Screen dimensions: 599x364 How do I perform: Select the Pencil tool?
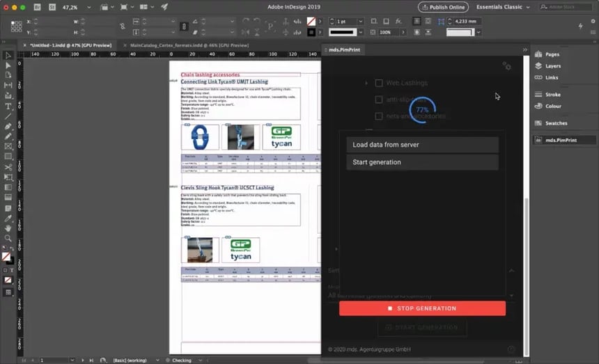[x=8, y=136]
